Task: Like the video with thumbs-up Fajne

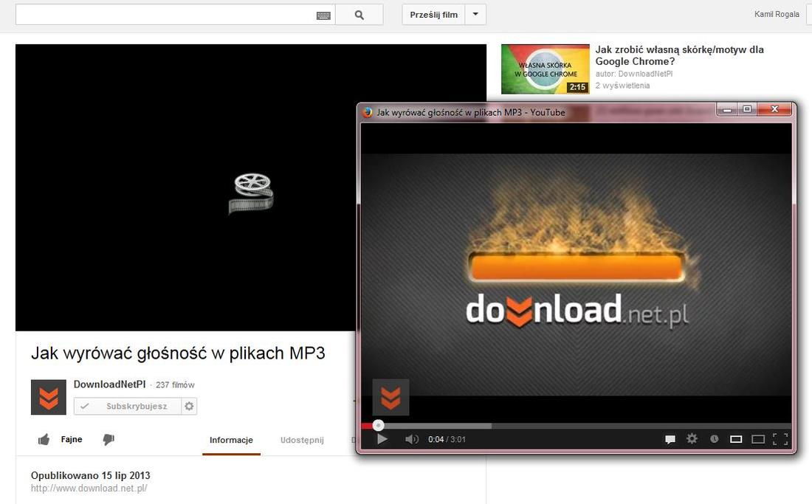Action: pos(60,439)
